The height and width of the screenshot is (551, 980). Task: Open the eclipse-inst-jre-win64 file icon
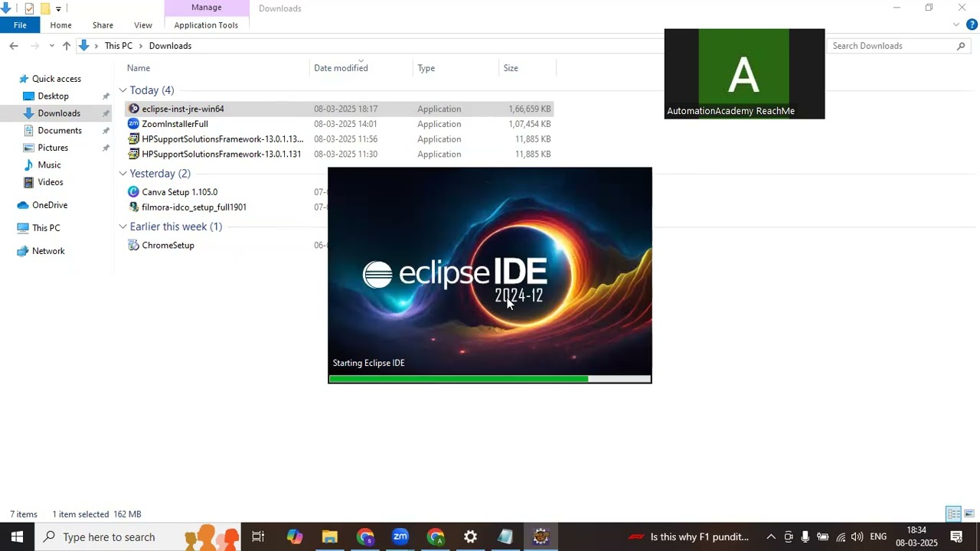click(134, 109)
